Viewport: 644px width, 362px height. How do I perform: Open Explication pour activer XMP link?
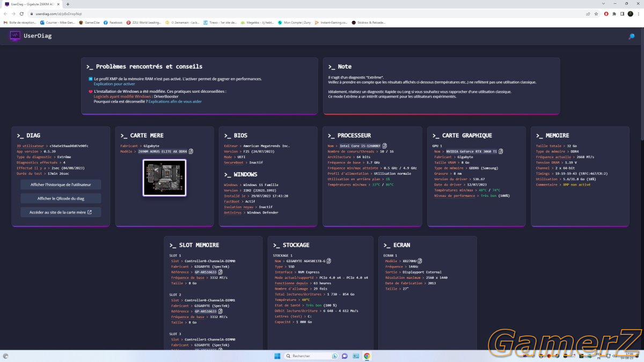[x=114, y=84]
